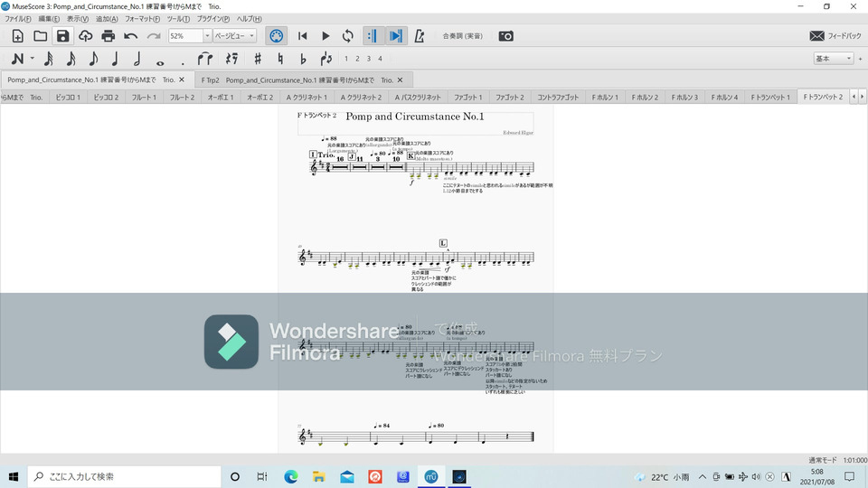Toggle play repeats button
868x488 pixels.
click(372, 36)
